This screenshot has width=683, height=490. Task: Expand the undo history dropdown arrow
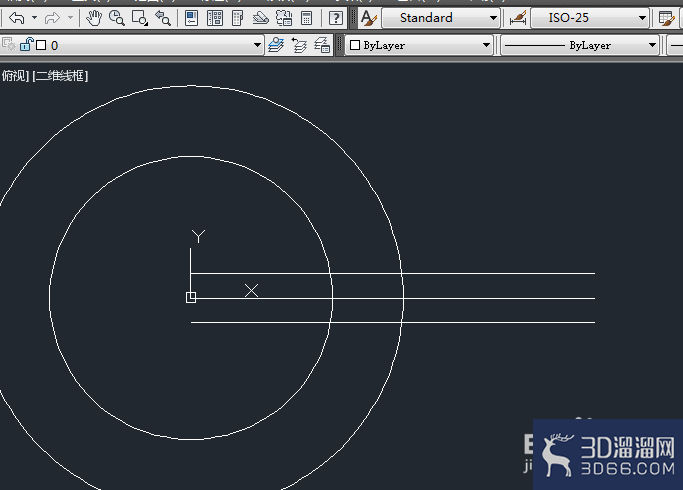click(34, 18)
